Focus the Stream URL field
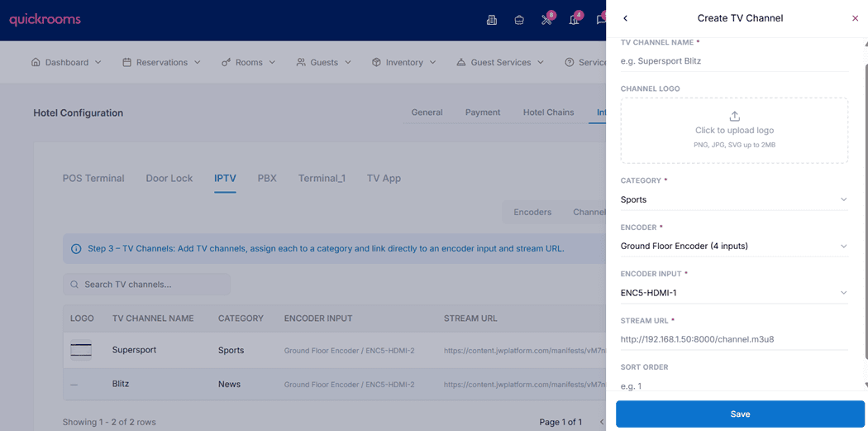This screenshot has width=868, height=431. 734,339
